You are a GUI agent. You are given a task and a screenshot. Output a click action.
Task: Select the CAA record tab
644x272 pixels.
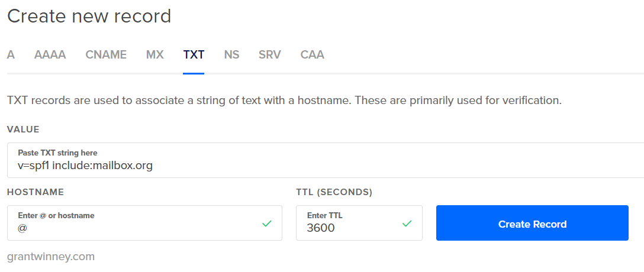[312, 55]
